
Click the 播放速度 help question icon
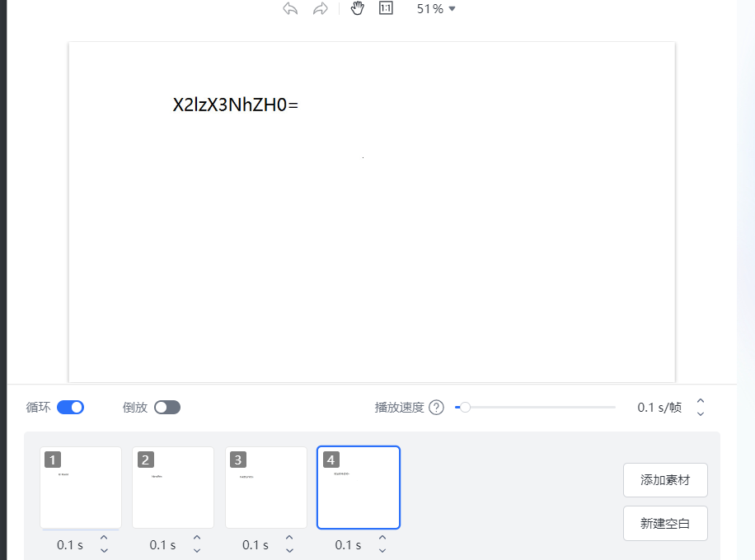tap(436, 408)
